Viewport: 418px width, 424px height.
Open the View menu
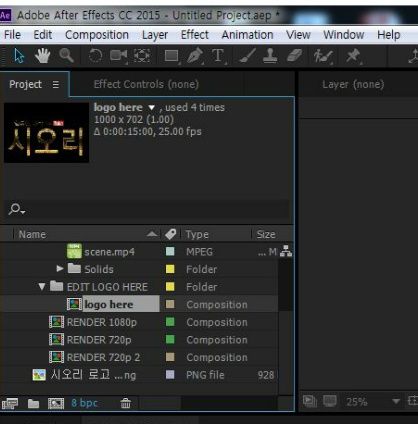(x=298, y=35)
